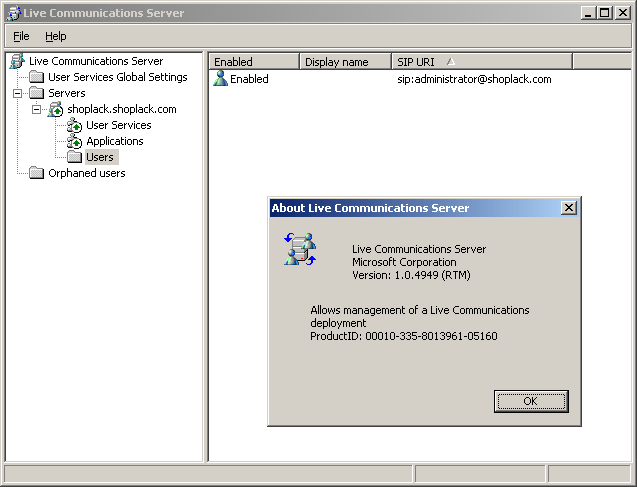The image size is (637, 487).
Task: Click the About dialog server logo icon
Action: (300, 249)
